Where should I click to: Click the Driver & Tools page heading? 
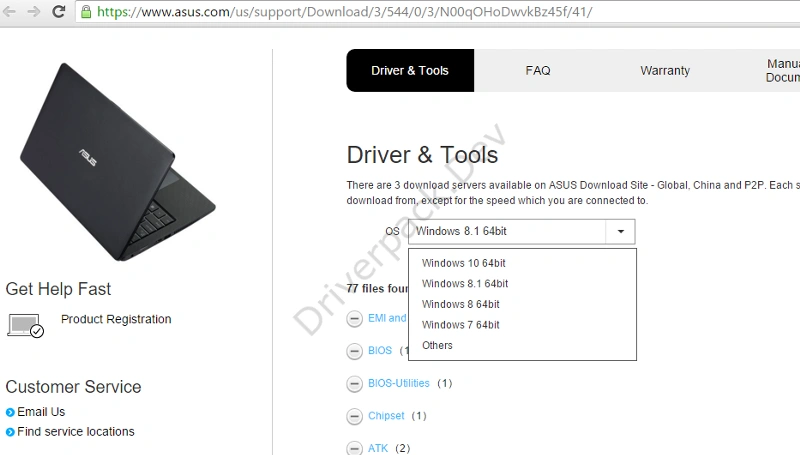coord(422,155)
